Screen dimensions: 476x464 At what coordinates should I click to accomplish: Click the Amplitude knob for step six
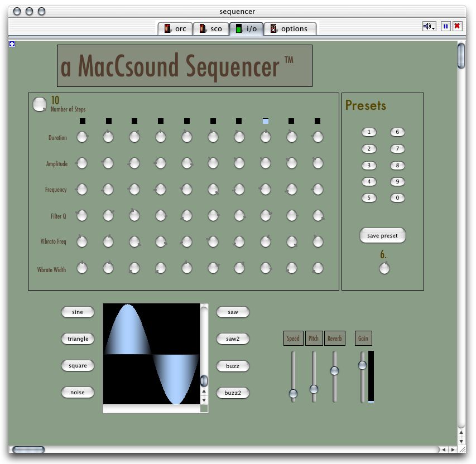tap(213, 163)
